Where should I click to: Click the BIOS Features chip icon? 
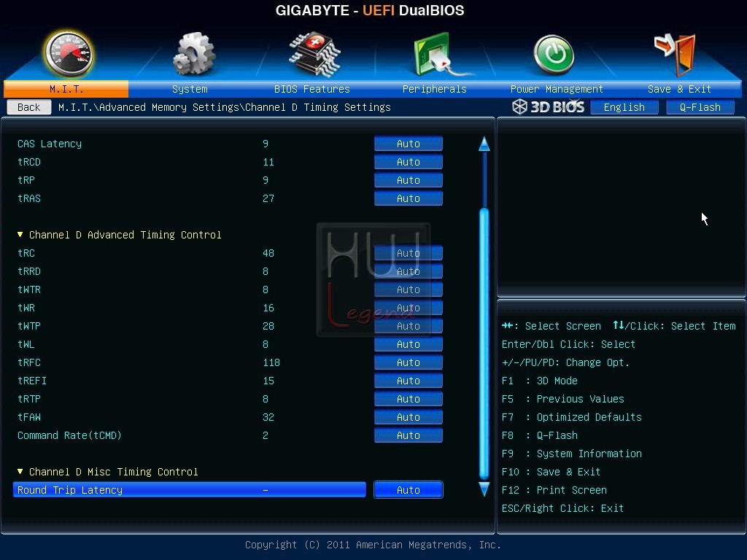[314, 54]
